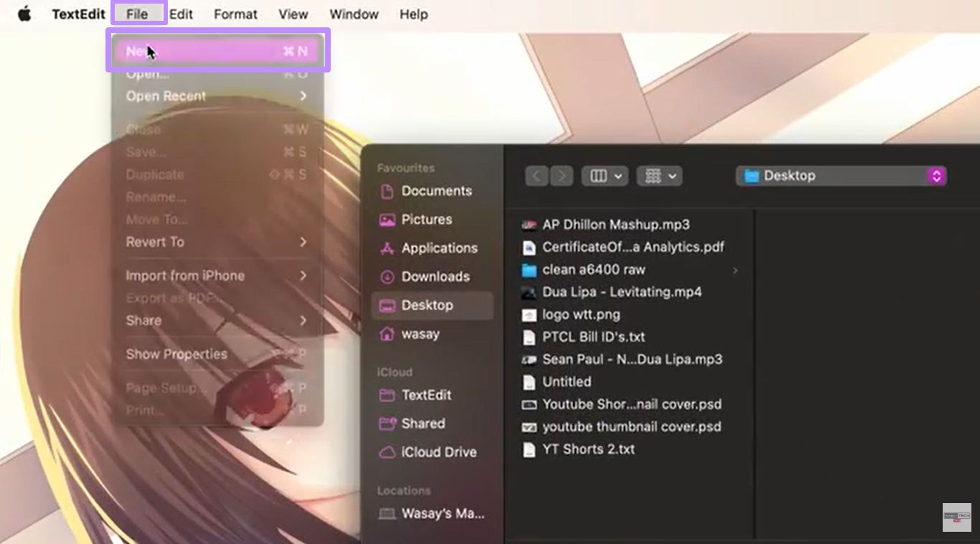Click Open Recent in the File menu
Viewport: 980px width, 544px height.
165,95
